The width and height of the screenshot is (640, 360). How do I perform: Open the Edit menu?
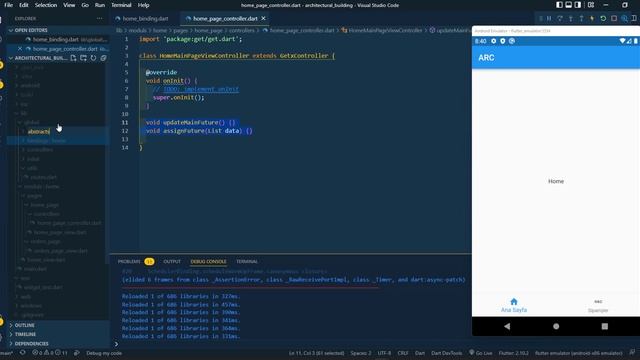(x=24, y=5)
